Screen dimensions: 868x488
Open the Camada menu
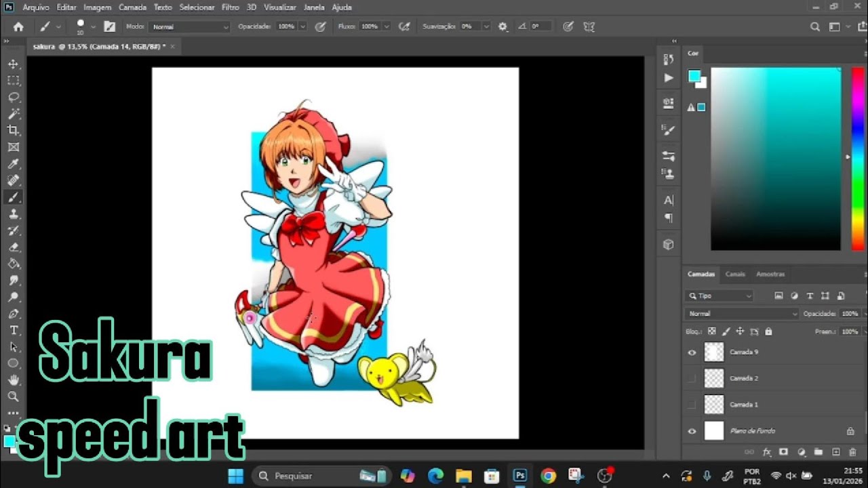coord(132,7)
